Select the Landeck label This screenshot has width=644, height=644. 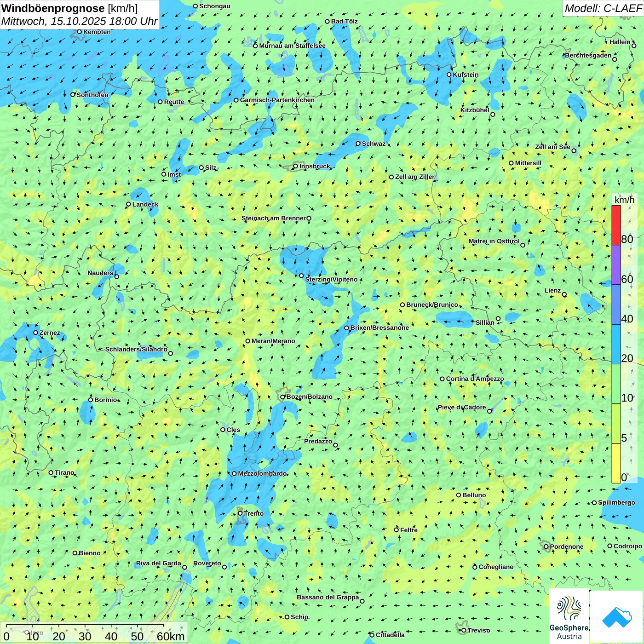tap(145, 204)
